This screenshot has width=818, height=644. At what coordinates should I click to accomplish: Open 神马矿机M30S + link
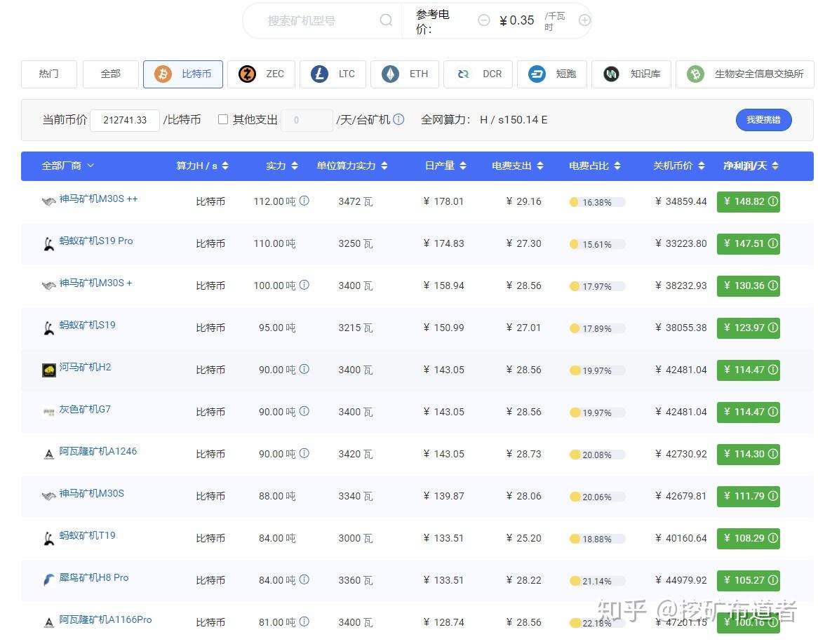[x=95, y=283]
